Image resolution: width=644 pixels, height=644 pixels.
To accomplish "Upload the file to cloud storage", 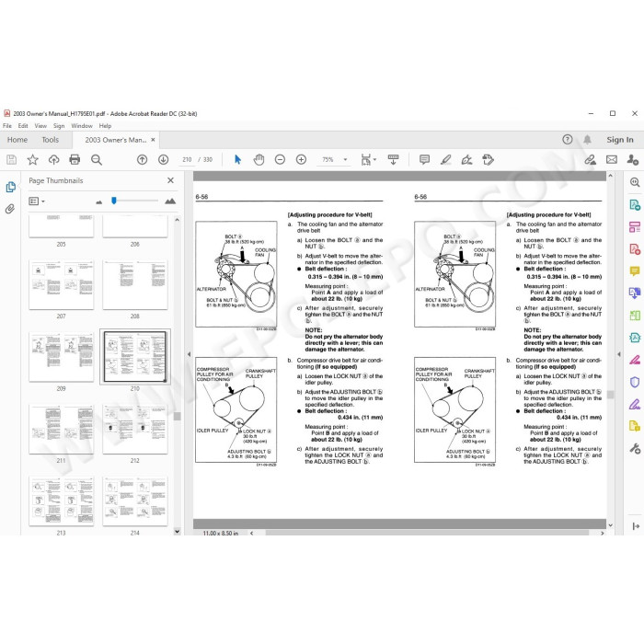I will (x=53, y=160).
